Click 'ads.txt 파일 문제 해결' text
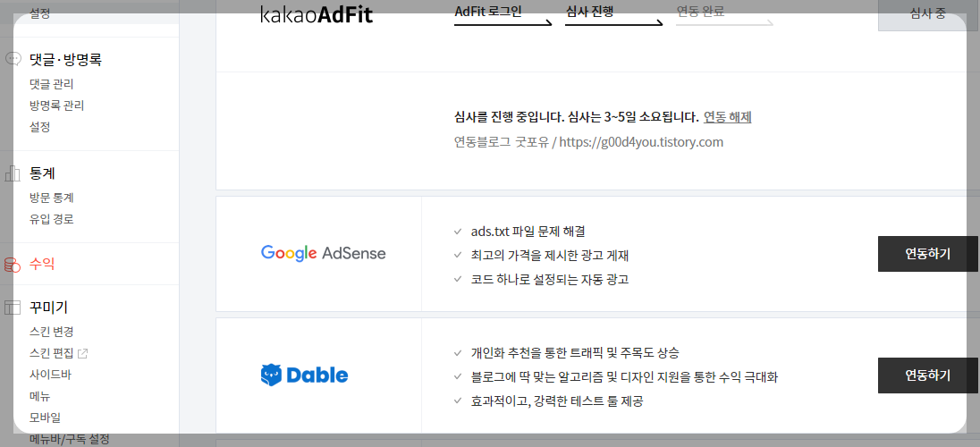 (528, 232)
